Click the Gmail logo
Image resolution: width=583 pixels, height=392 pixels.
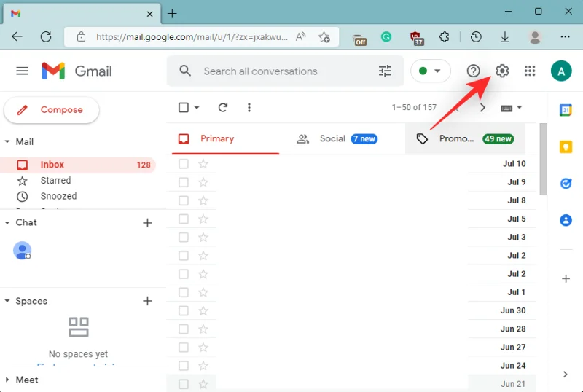(77, 71)
